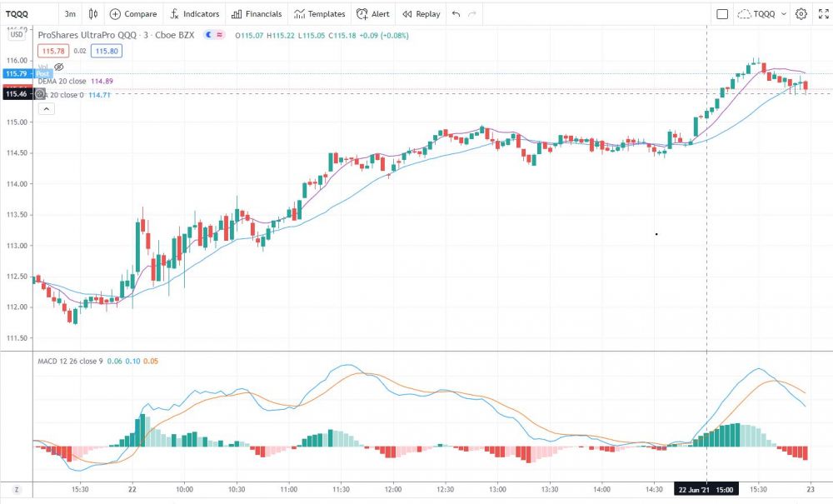Open the 3m timeframe interval dropdown
This screenshot has width=833, height=504.
70,14
